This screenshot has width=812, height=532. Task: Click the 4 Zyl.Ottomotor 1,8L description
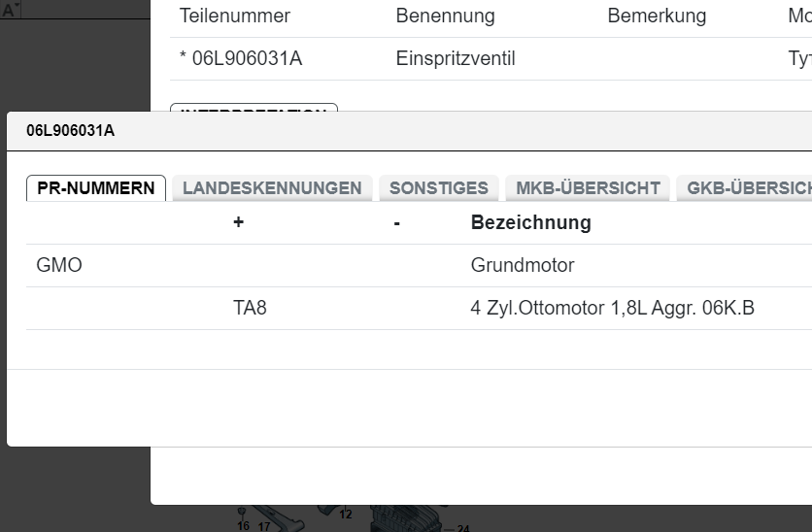(612, 309)
